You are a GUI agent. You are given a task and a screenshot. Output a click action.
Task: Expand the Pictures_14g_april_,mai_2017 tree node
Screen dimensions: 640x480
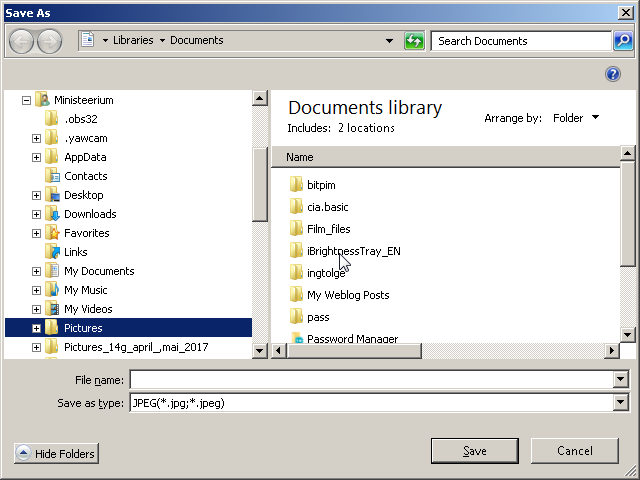pyautogui.click(x=36, y=347)
